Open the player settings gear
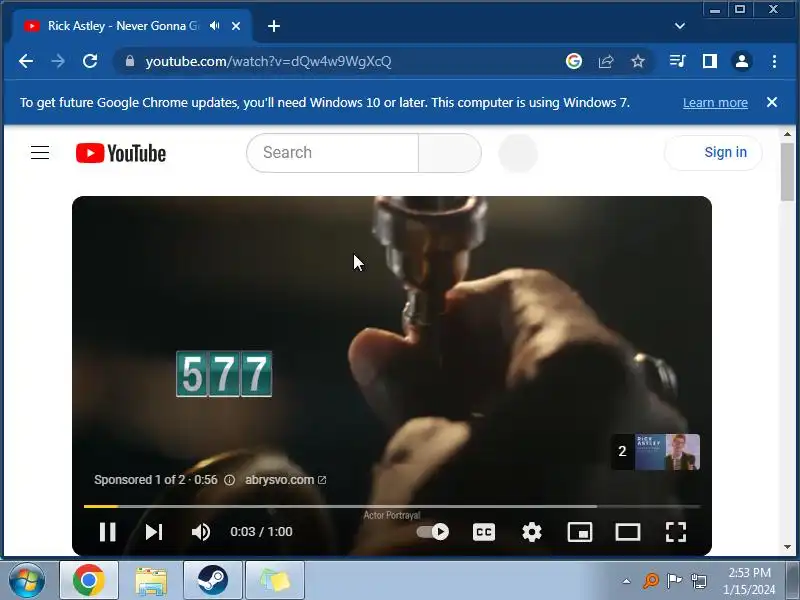The image size is (800, 600). pyautogui.click(x=532, y=532)
